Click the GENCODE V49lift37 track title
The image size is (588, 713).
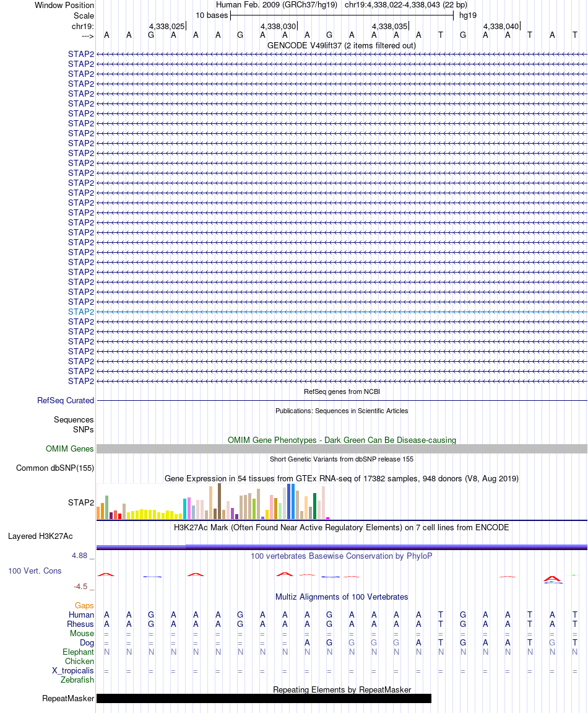[341, 45]
